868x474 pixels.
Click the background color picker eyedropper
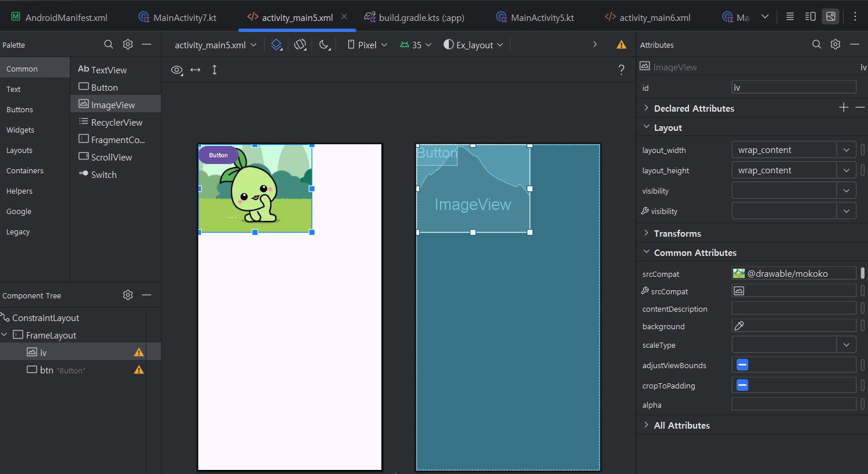pyautogui.click(x=740, y=326)
